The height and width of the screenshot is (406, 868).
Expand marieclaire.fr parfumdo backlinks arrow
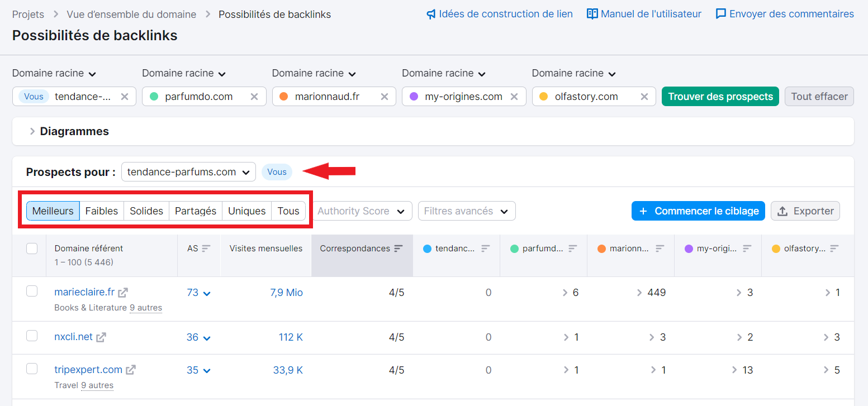point(566,293)
